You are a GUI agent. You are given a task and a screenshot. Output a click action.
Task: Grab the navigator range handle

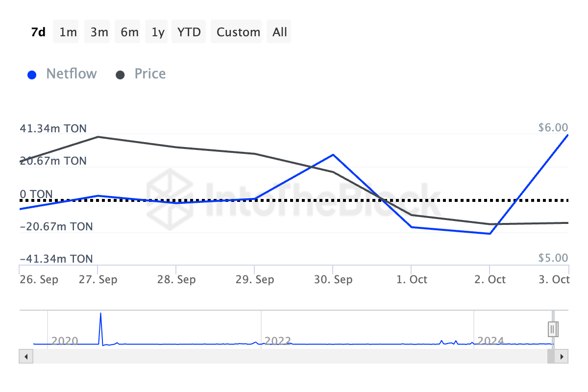[x=553, y=328]
